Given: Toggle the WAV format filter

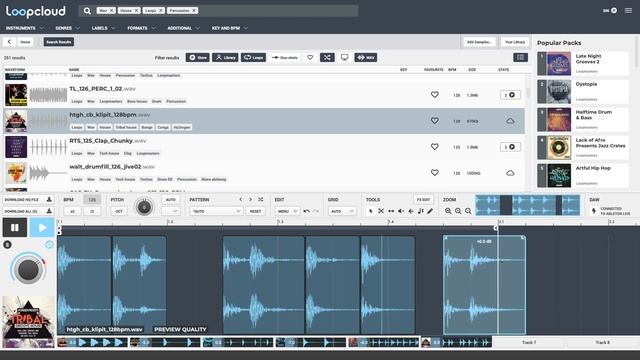Looking at the screenshot, I should tap(366, 58).
